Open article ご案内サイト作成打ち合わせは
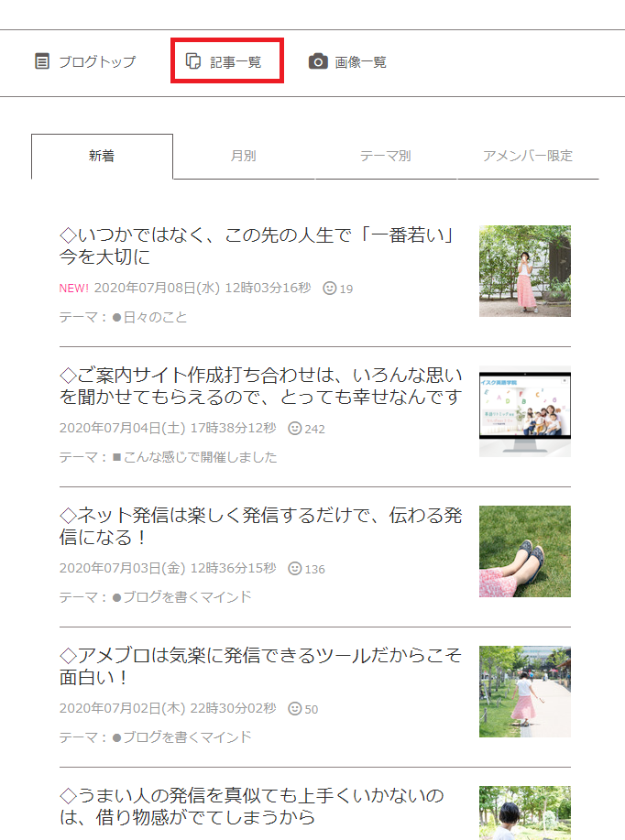Viewport: 625px width, 840px height. [261, 386]
